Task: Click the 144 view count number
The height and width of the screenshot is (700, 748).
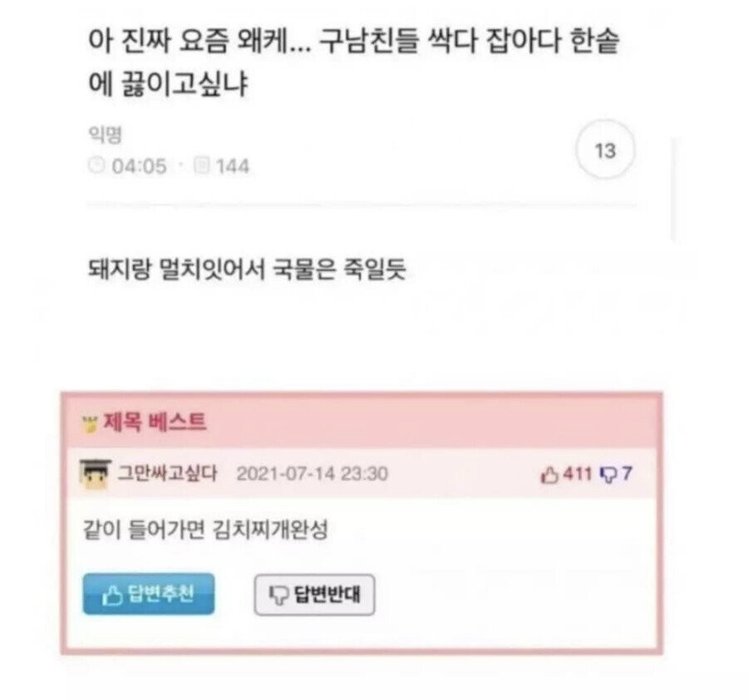Action: 233,166
